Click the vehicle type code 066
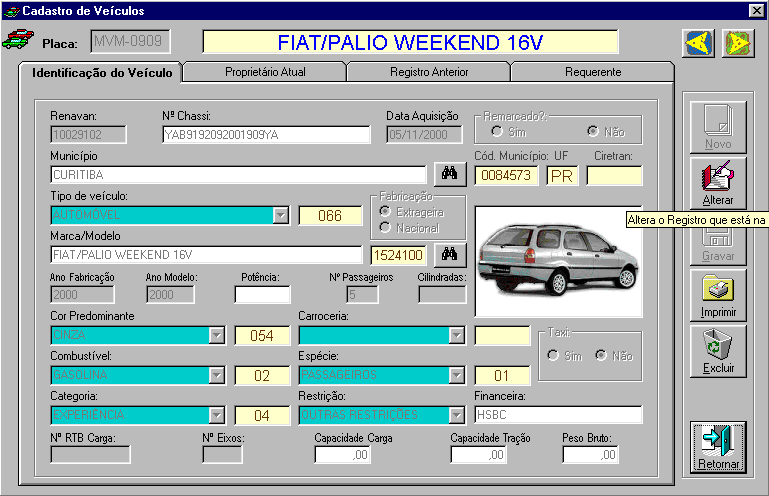This screenshot has height=496, width=769. [x=330, y=215]
